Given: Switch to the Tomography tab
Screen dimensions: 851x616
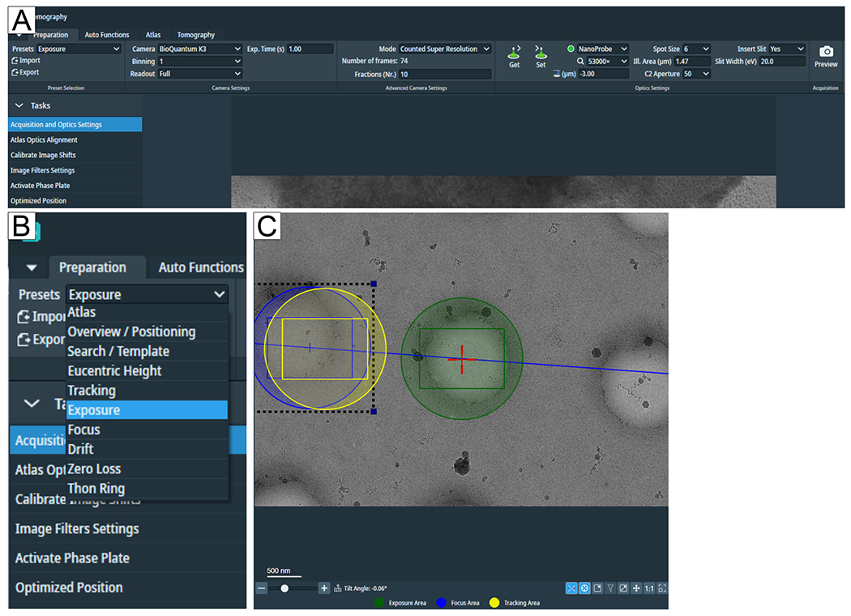Looking at the screenshot, I should pos(196,35).
